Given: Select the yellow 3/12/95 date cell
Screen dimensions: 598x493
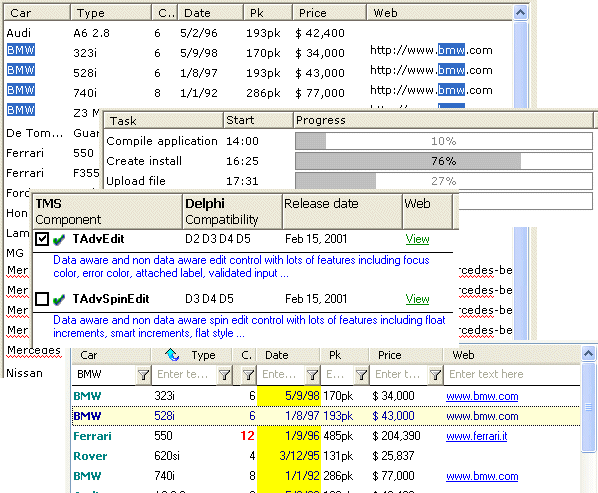Looking at the screenshot, I should (289, 456).
